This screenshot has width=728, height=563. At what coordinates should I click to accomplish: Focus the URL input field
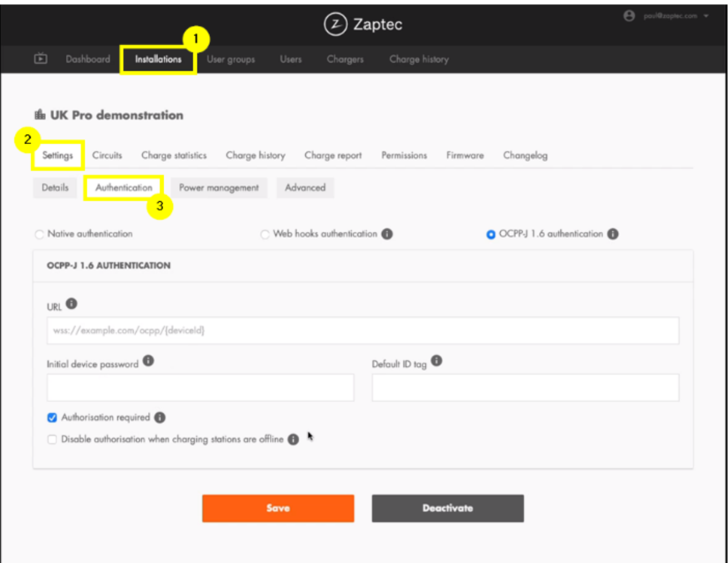(x=363, y=331)
